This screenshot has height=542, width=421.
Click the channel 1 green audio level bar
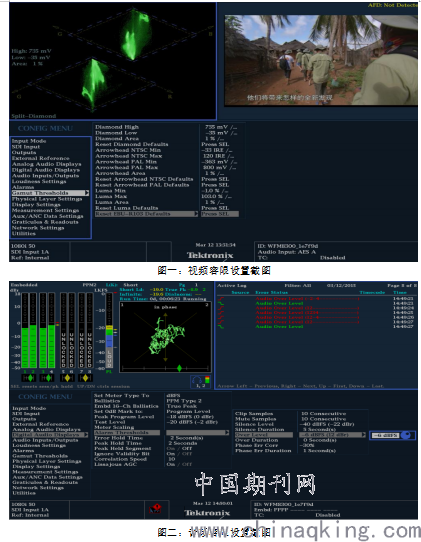(x=25, y=347)
